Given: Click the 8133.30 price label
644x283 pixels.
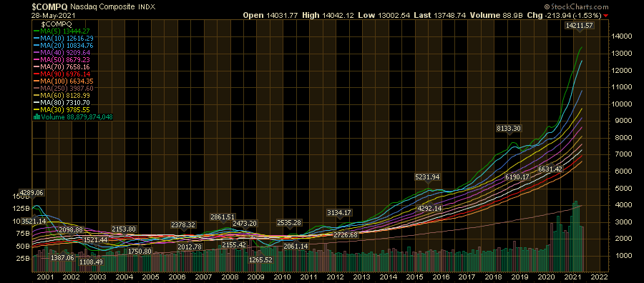Looking at the screenshot, I should click(509, 129).
